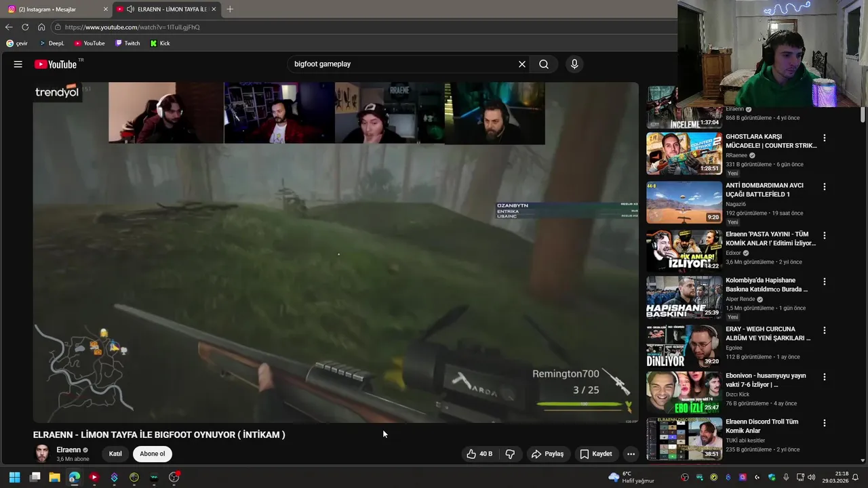
Task: Open Elraenn PASTA YAYINI video title
Action: [770, 239]
